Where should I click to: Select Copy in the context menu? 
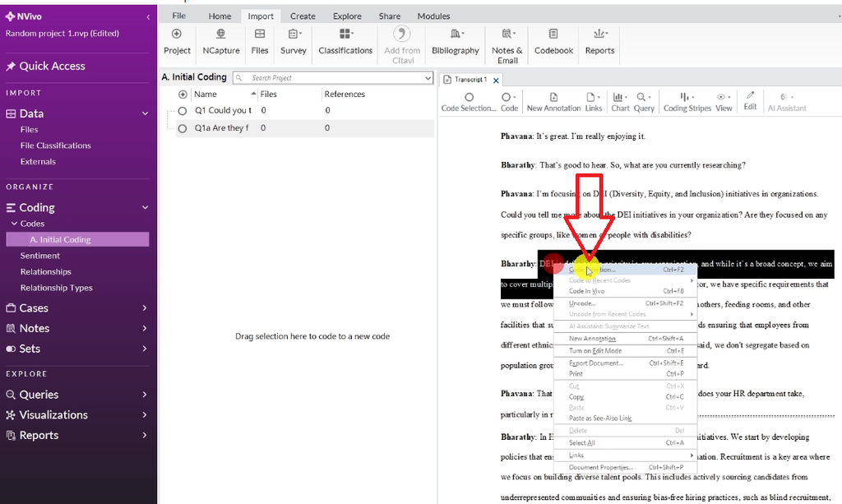point(625,397)
